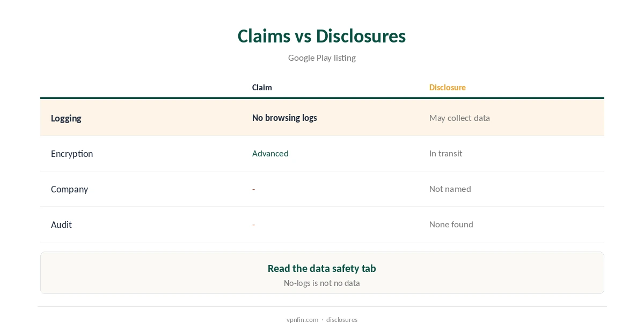Select 'No-logs is not no data' text

pyautogui.click(x=321, y=283)
